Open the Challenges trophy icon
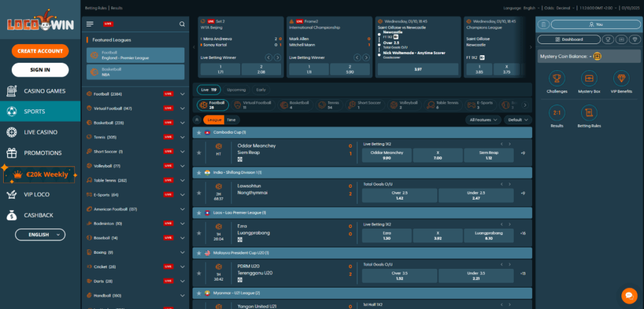This screenshot has height=309, width=644. [556, 79]
